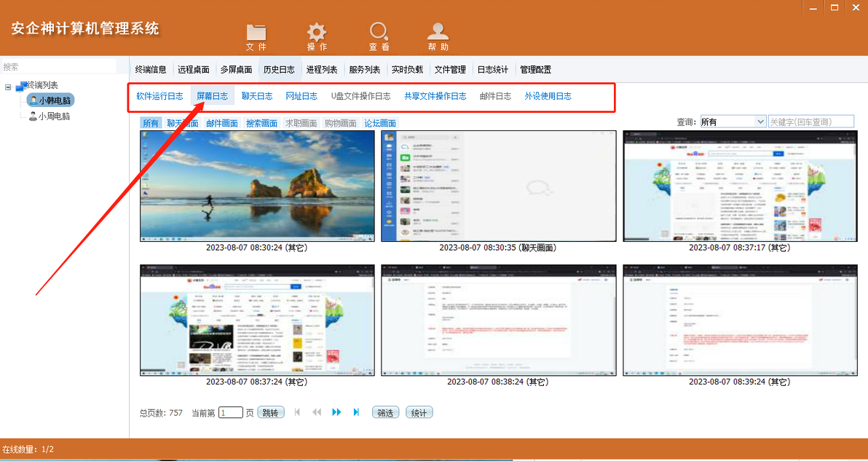Image resolution: width=868 pixels, height=461 pixels.
Task: Select 小韩电脑 in terminal list
Action: click(50, 101)
